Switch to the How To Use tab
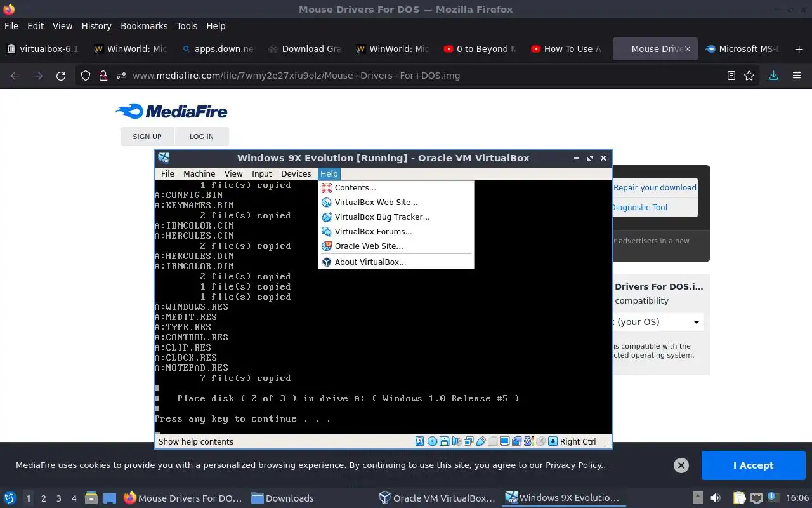Viewport: 812px width, 508px height. point(566,49)
